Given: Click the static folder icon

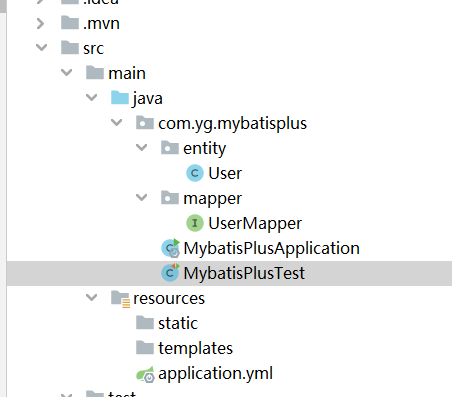Looking at the screenshot, I should 145,323.
